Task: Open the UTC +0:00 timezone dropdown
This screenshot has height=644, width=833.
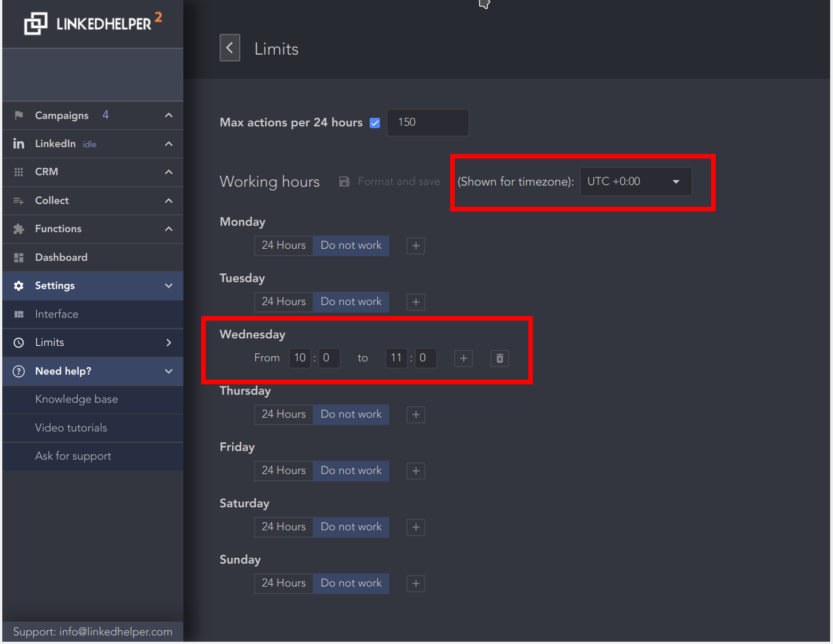Action: click(x=635, y=181)
